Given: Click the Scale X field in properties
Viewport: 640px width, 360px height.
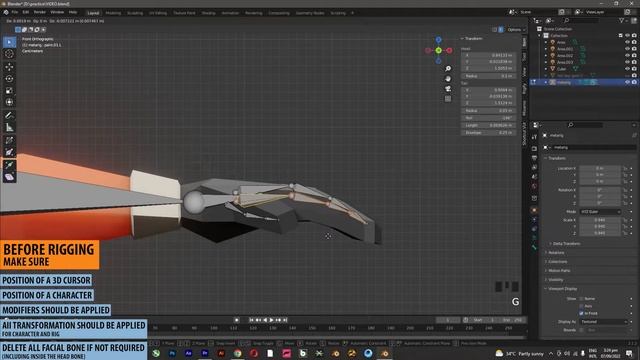Looking at the screenshot, I should click(x=600, y=220).
